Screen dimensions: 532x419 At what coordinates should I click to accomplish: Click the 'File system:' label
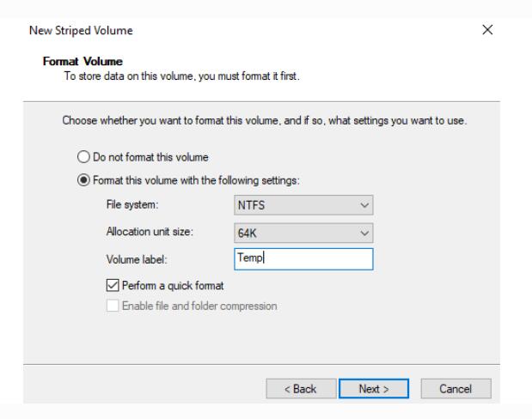coord(127,206)
